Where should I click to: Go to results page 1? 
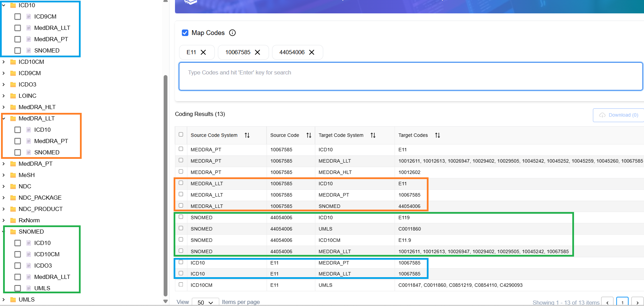click(x=622, y=302)
